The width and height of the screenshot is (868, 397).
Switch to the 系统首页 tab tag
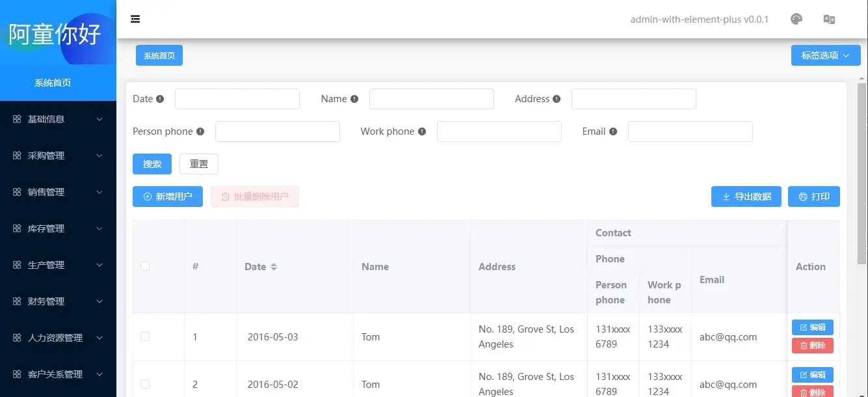pos(159,55)
